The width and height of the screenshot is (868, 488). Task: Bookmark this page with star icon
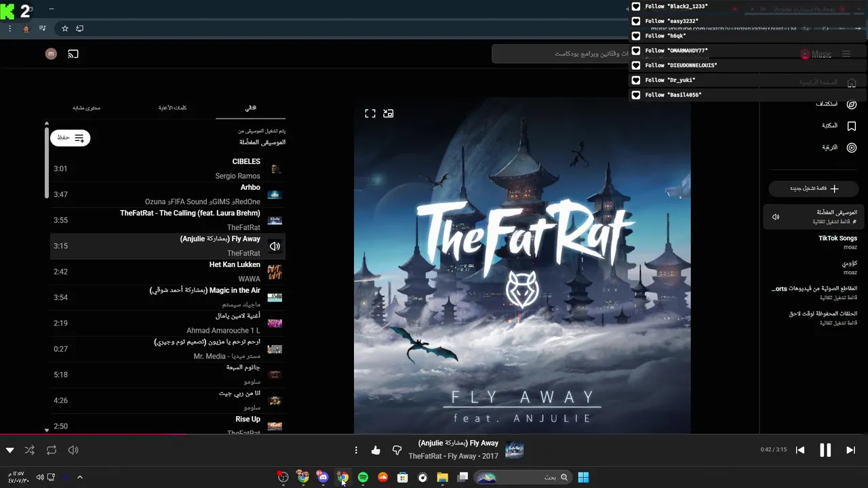[65, 28]
